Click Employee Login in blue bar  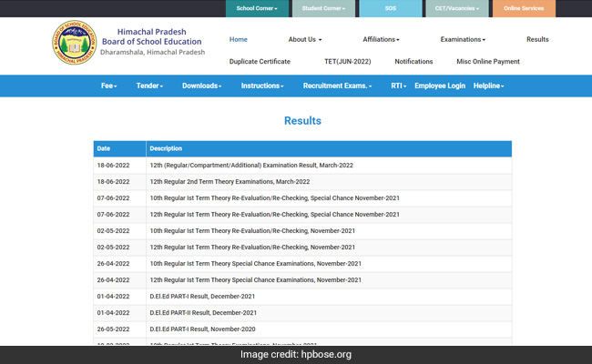point(440,86)
